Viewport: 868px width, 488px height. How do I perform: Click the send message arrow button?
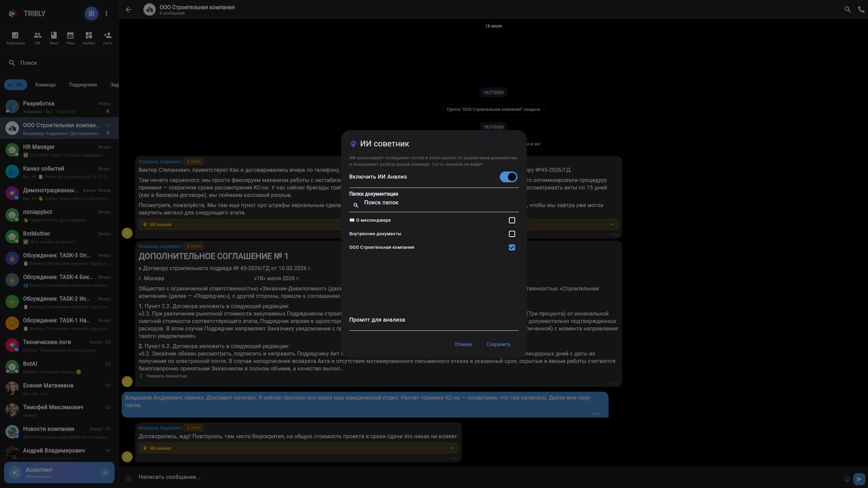click(859, 479)
